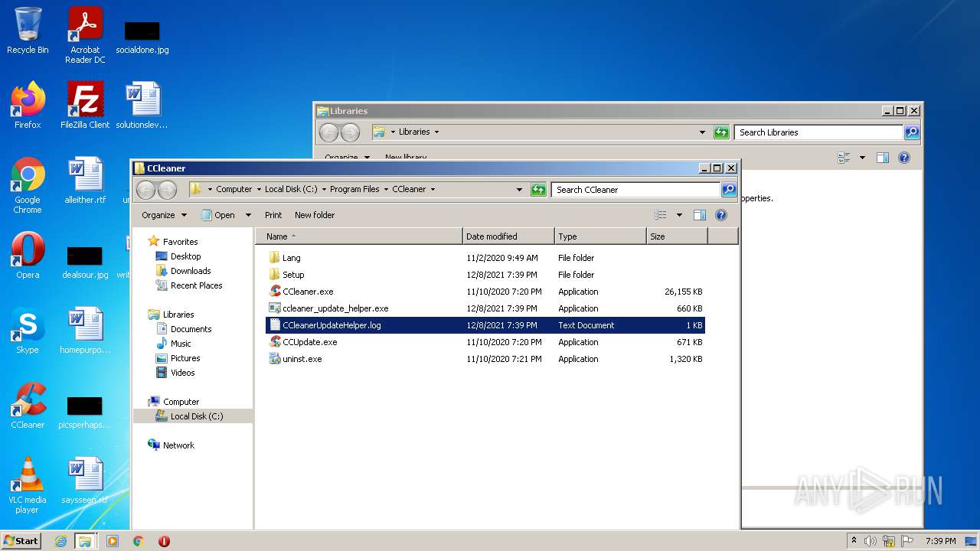The width and height of the screenshot is (980, 551).
Task: Launch Google Chrome desktop shortcut
Action: [28, 185]
